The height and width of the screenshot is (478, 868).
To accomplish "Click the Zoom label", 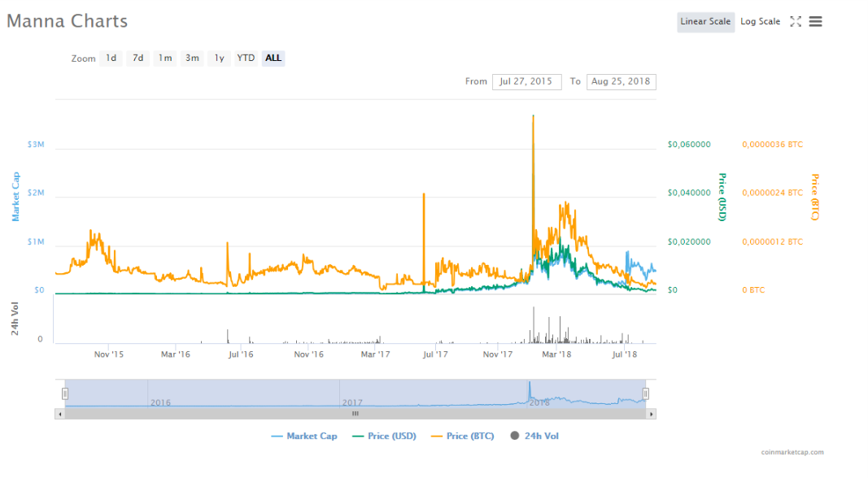I will [x=83, y=59].
